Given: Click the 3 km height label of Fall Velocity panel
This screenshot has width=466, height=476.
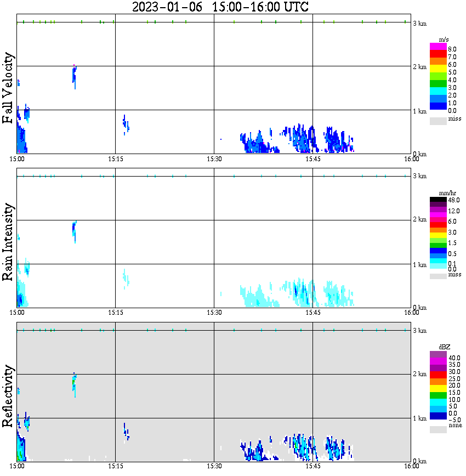Looking at the screenshot, I should coord(419,24).
